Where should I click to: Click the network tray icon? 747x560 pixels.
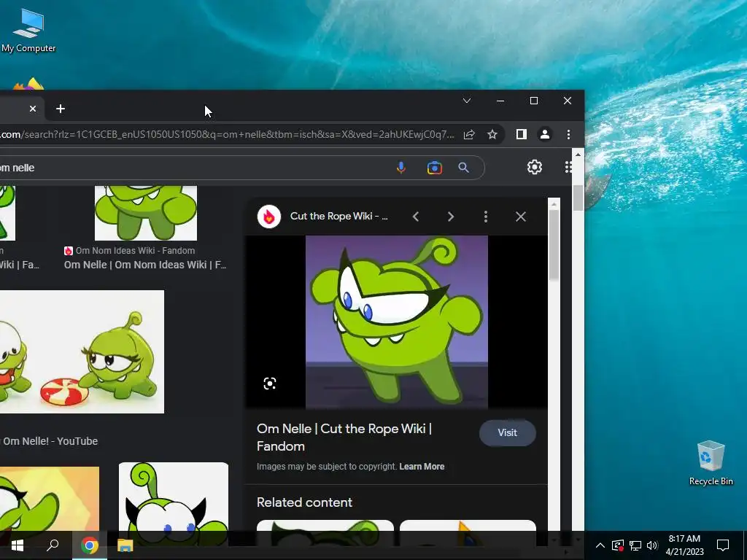tap(635, 545)
